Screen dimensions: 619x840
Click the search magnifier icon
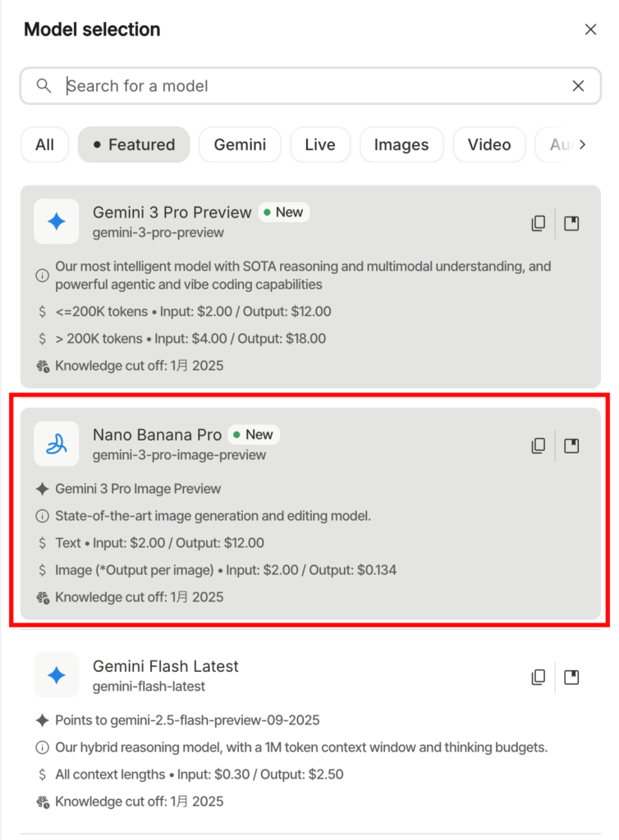(44, 85)
